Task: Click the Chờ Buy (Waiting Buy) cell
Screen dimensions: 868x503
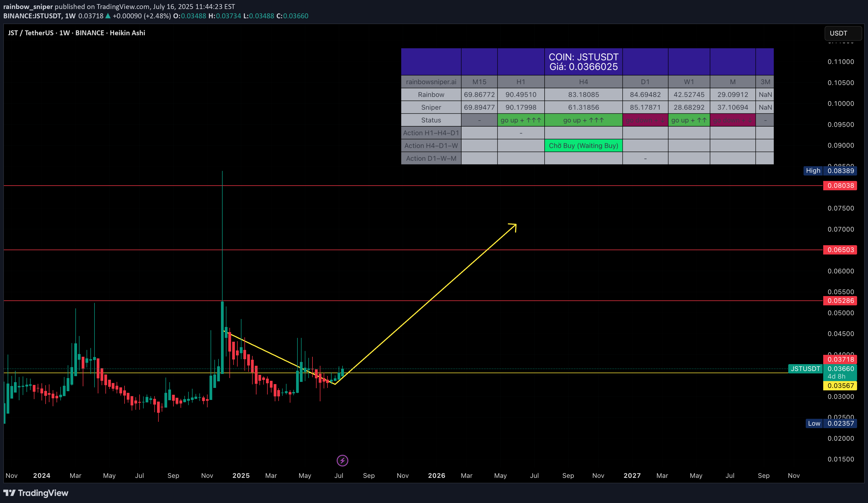Action: 583,145
